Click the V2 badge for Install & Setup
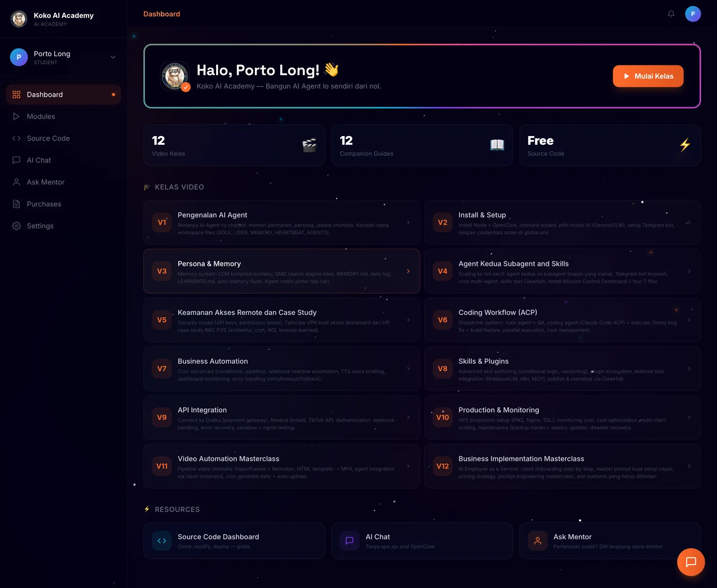 pos(442,223)
